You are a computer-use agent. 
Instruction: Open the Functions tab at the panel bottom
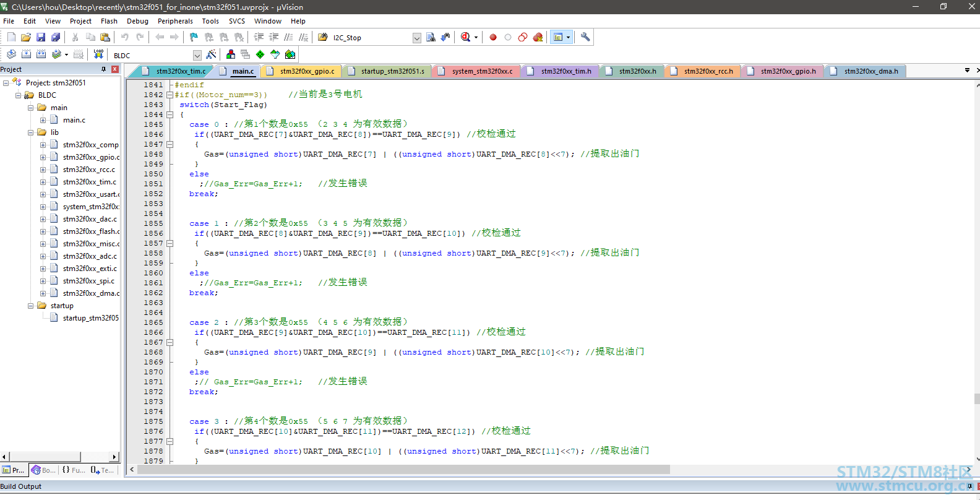(74, 470)
